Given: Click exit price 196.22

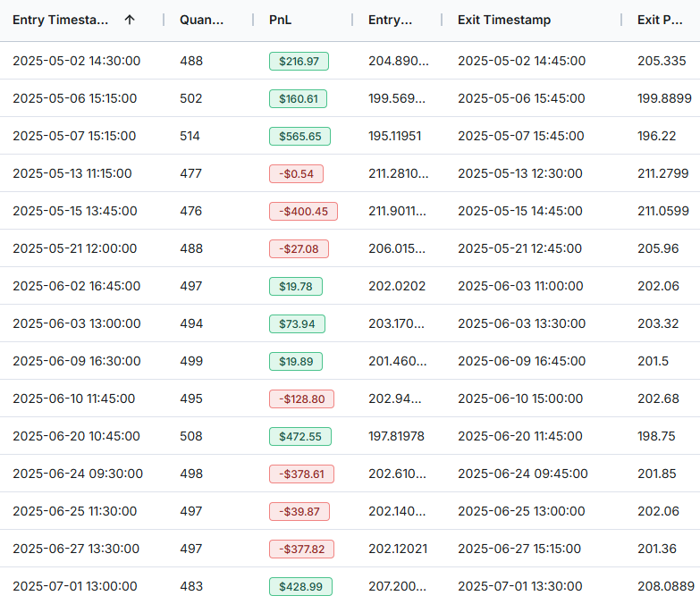Looking at the screenshot, I should pyautogui.click(x=657, y=136).
